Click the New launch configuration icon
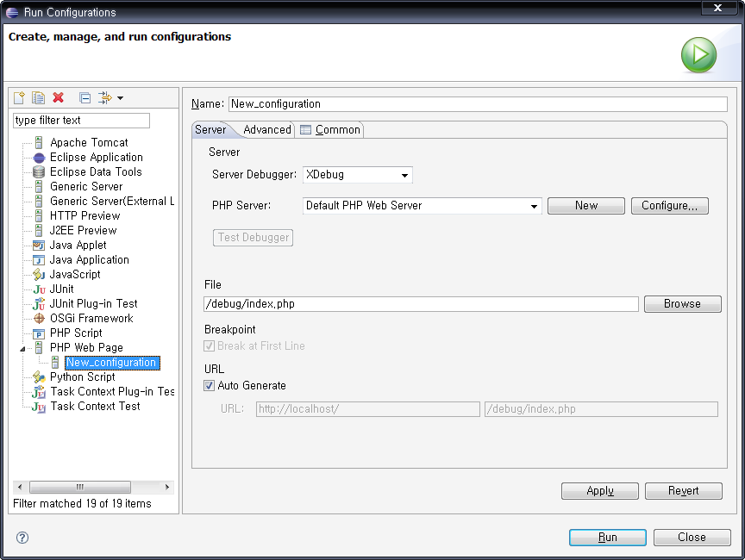 [x=20, y=97]
